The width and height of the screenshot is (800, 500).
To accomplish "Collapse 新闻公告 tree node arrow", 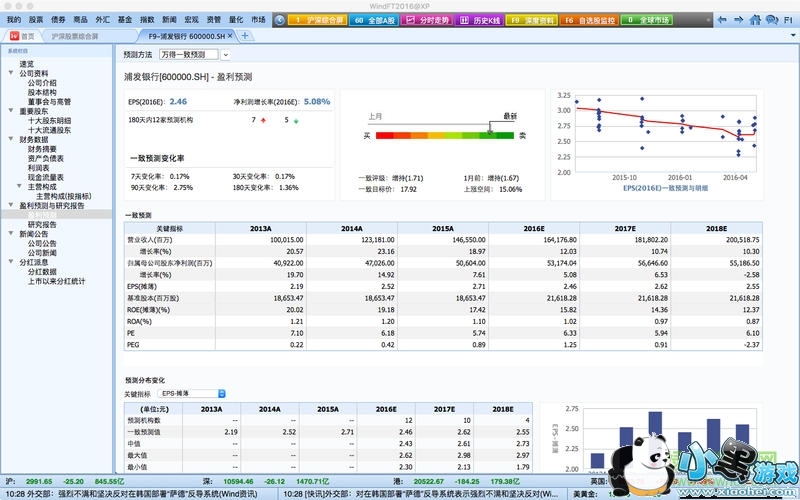I will pos(11,233).
